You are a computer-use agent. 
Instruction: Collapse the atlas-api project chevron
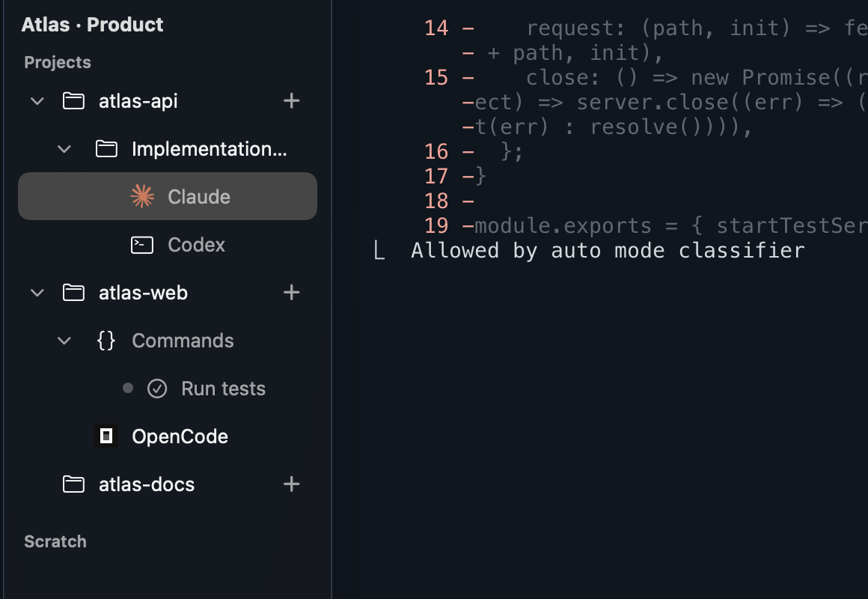(x=37, y=101)
